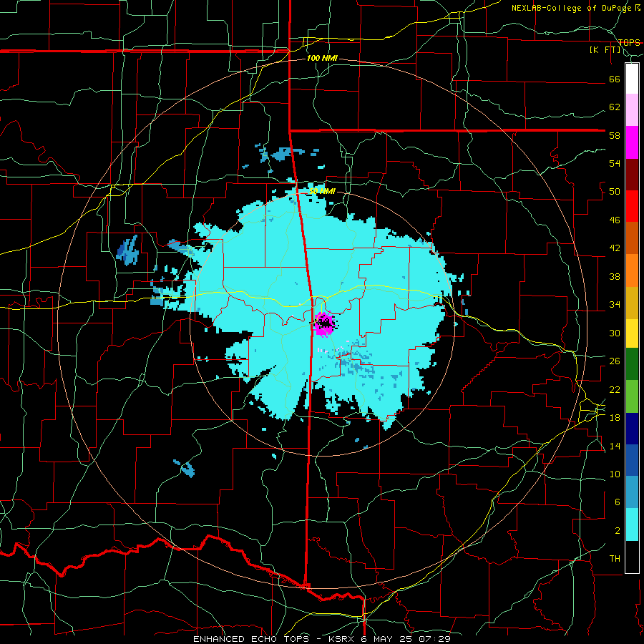Click the 38 scale value
This screenshot has height=644, width=644.
(x=615, y=276)
